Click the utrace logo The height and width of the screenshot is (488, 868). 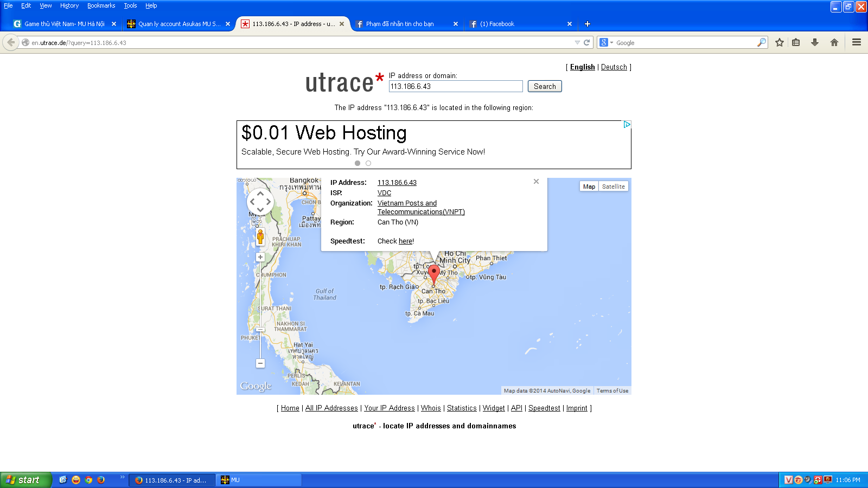point(344,83)
